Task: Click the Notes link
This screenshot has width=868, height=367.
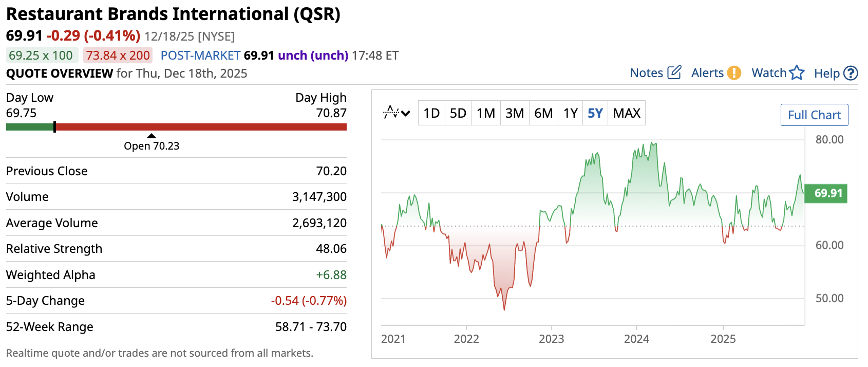Action: 647,73
